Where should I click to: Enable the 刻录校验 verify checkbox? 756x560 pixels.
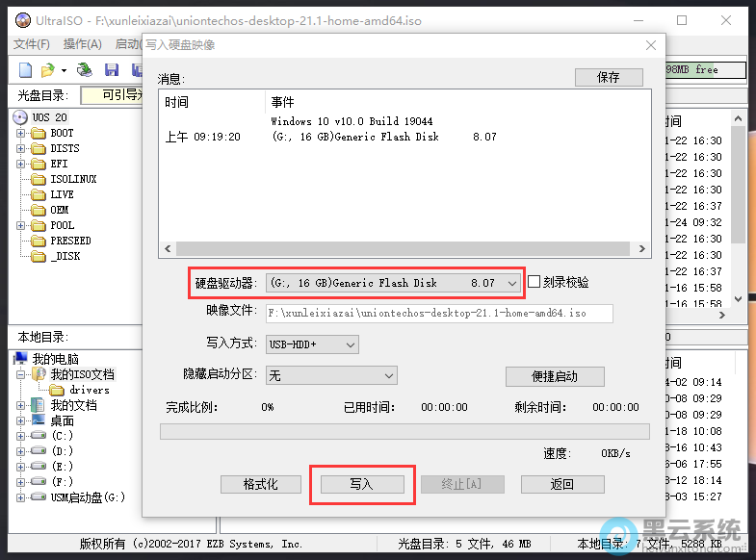[534, 283]
